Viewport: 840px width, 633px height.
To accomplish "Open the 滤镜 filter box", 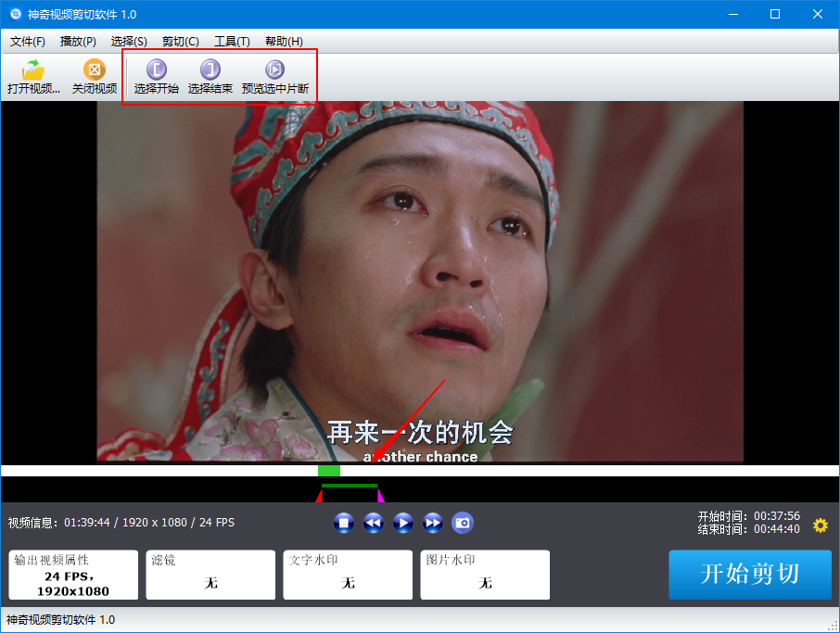I will tap(210, 575).
